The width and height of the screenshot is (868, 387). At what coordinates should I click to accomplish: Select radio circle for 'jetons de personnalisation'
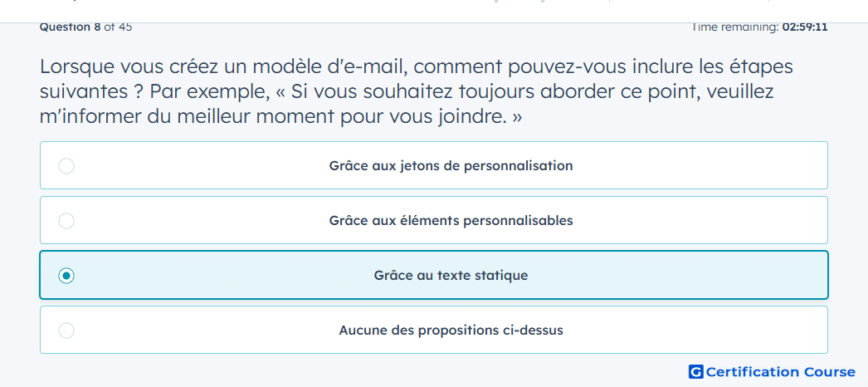(x=66, y=166)
